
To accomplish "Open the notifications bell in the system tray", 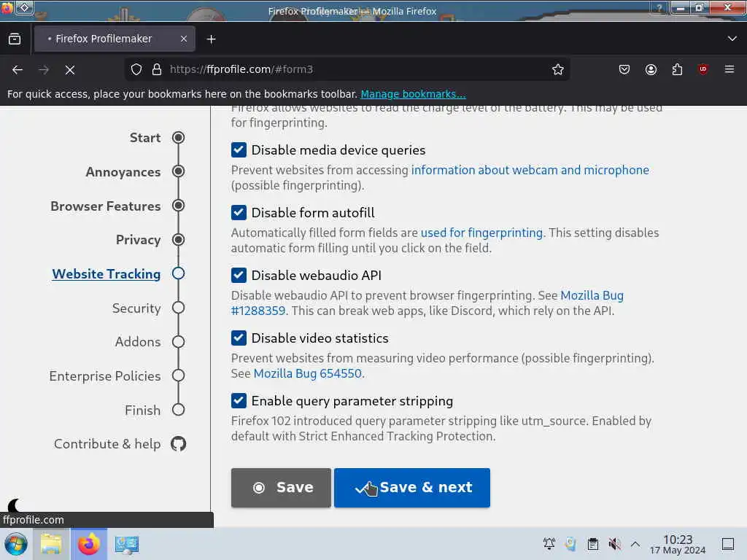I will [x=549, y=543].
